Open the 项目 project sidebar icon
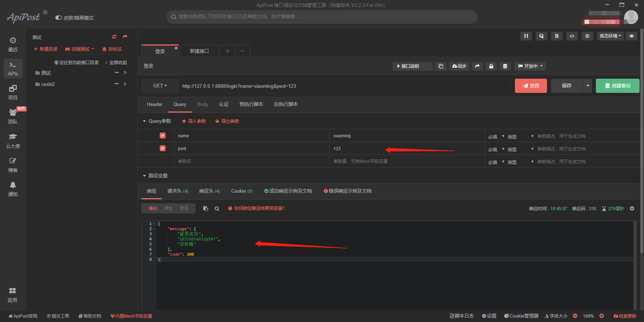The image size is (644, 322). click(13, 92)
